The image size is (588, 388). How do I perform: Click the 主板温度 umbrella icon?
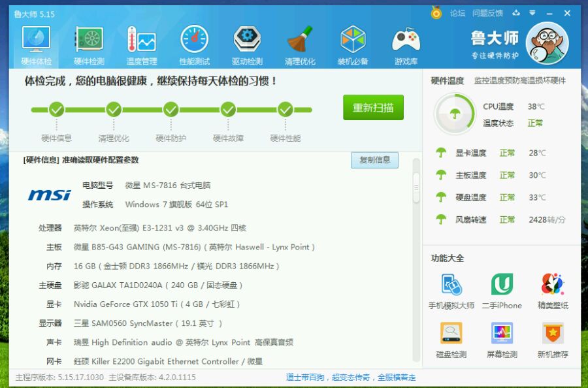coord(441,174)
